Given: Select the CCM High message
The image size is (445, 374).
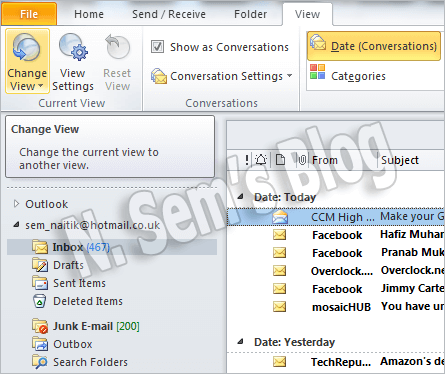Looking at the screenshot, I should pyautogui.click(x=336, y=217).
